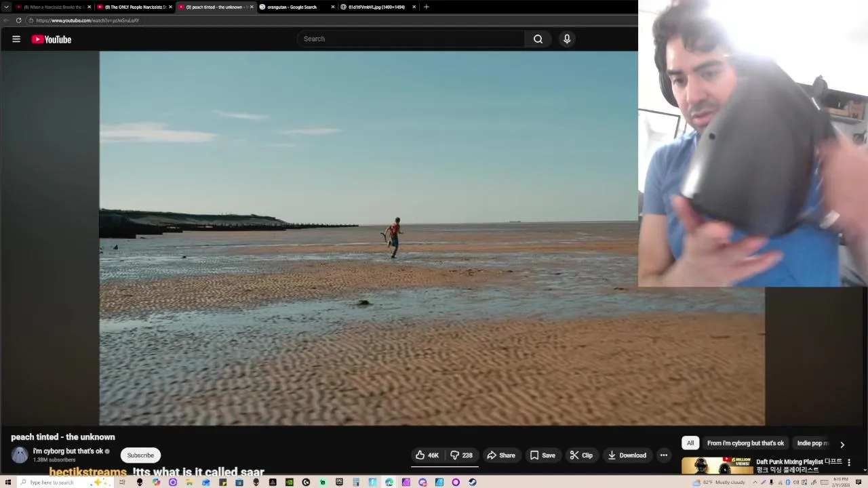Open the notification center icon
Viewport: 868px width, 488px height.
point(859,482)
